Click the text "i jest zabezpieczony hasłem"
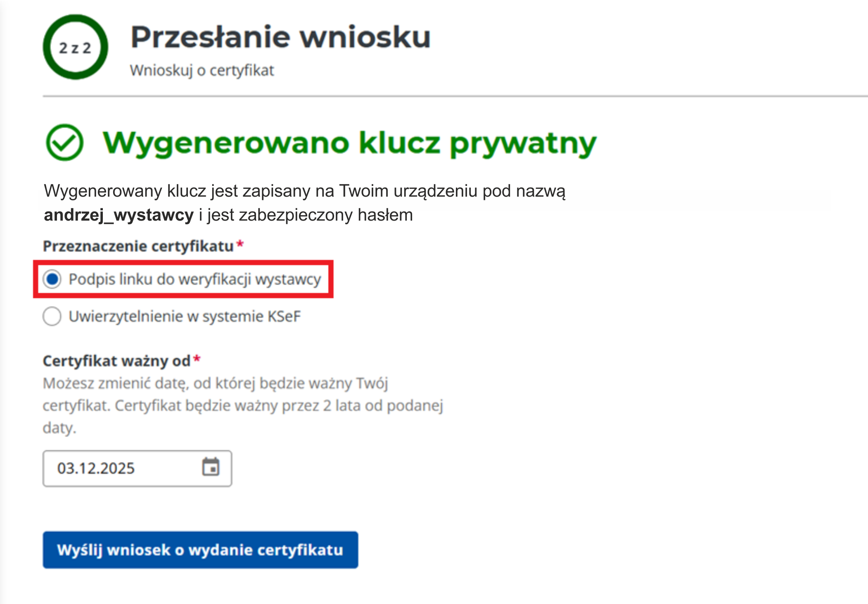 pos(306,215)
